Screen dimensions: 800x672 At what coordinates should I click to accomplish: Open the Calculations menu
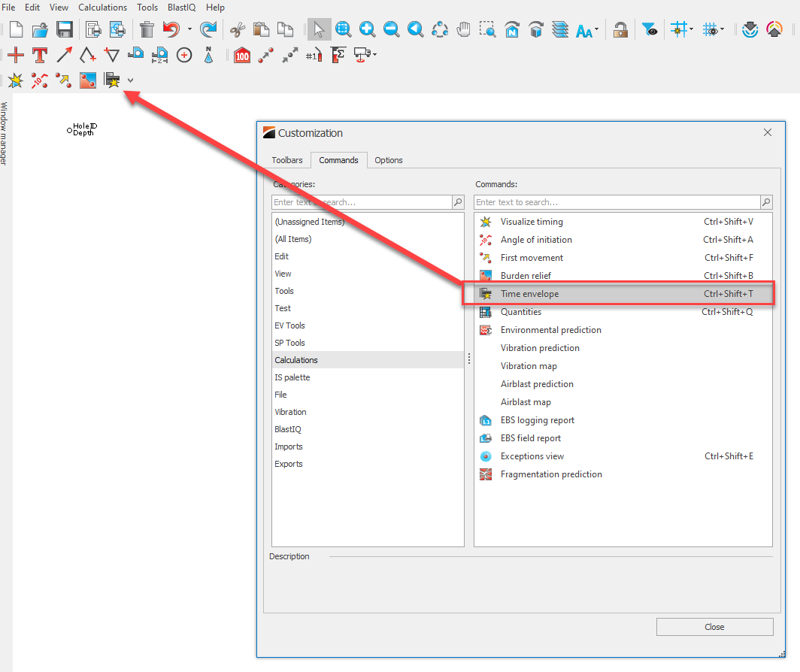(102, 8)
